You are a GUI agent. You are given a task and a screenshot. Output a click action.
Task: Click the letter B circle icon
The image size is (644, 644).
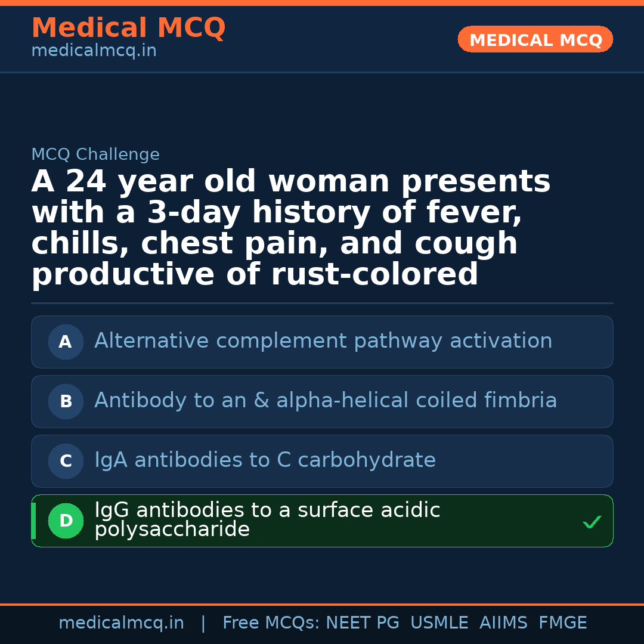coord(66,402)
